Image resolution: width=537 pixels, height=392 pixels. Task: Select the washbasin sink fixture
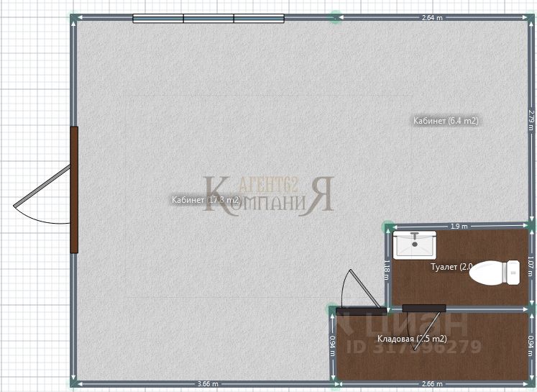pos(415,245)
